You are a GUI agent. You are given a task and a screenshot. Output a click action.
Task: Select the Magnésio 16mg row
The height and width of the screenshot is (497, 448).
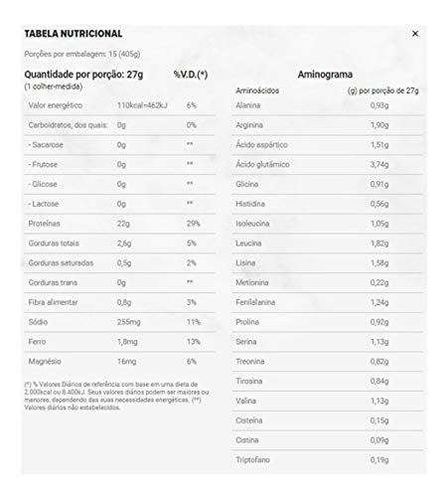119,362
